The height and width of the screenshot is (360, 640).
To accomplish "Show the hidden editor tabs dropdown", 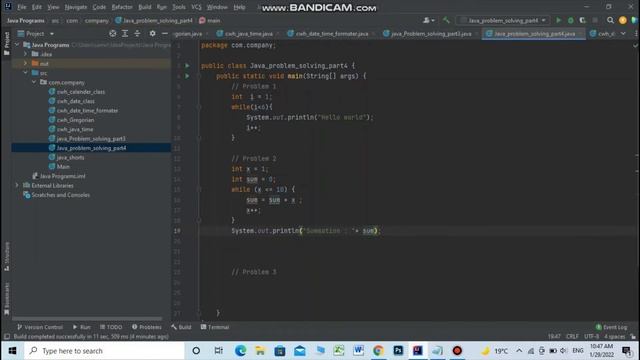I will pos(623,33).
